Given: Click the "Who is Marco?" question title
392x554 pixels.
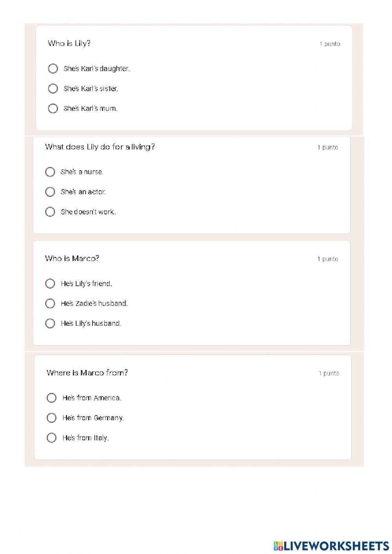Looking at the screenshot, I should [72, 258].
